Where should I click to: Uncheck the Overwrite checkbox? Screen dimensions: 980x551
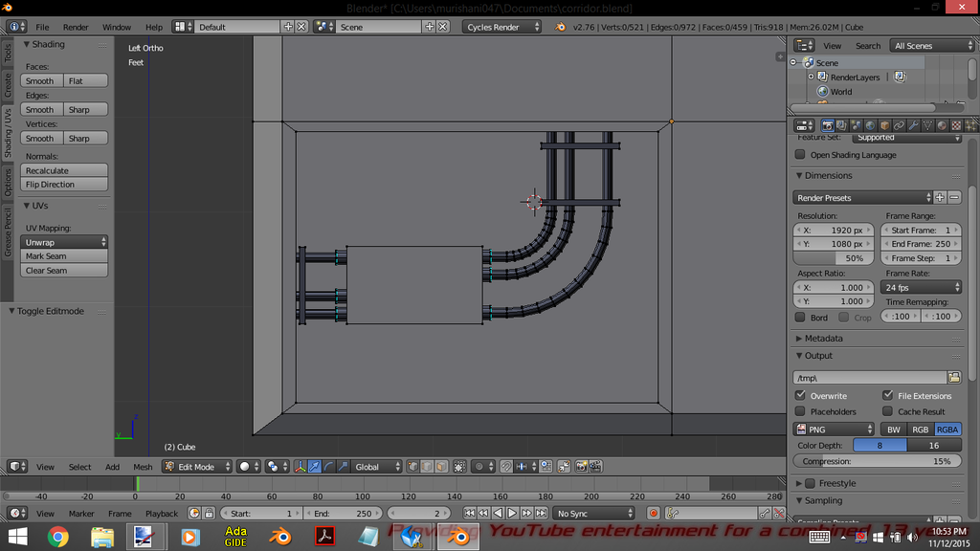coord(800,396)
